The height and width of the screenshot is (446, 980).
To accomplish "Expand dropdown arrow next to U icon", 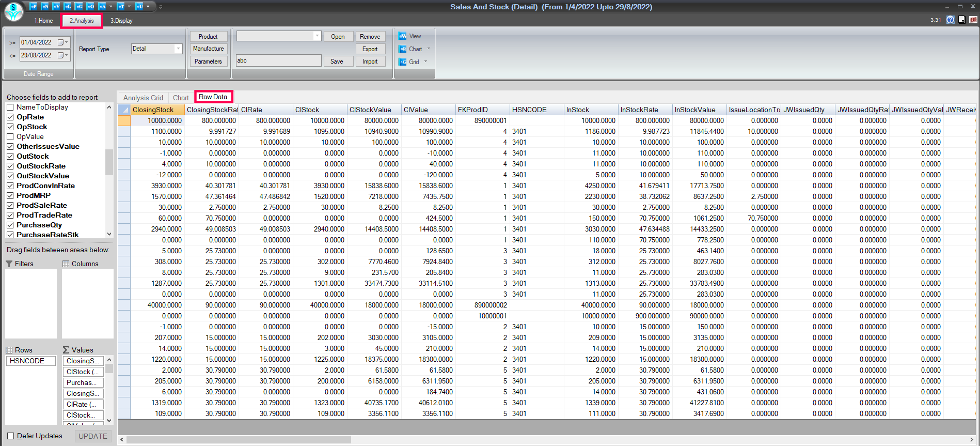I will [148, 7].
